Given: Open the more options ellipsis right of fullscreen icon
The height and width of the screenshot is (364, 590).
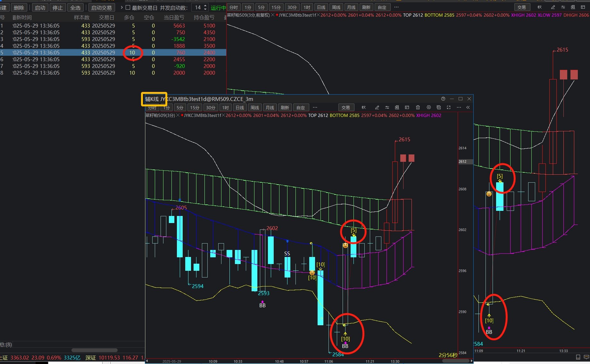Looking at the screenshot, I should (x=459, y=108).
